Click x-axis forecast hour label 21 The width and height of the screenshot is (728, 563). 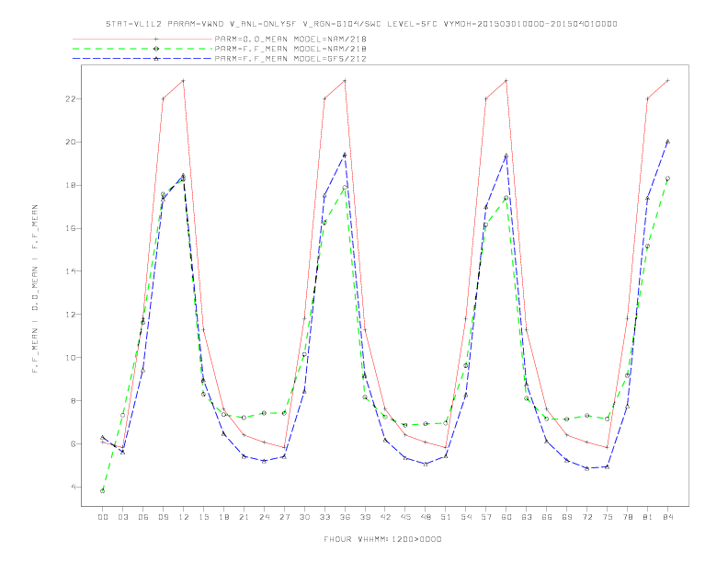click(244, 517)
